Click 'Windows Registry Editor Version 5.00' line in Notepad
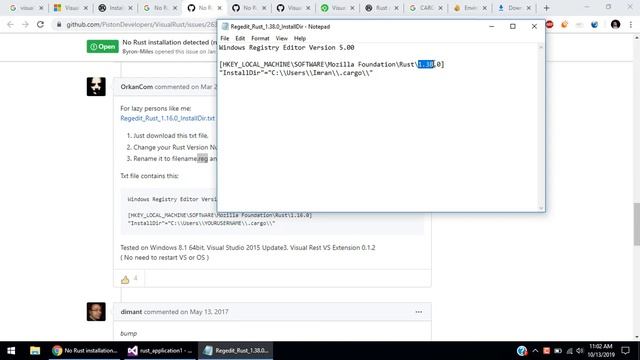The width and height of the screenshot is (640, 360). point(287,47)
